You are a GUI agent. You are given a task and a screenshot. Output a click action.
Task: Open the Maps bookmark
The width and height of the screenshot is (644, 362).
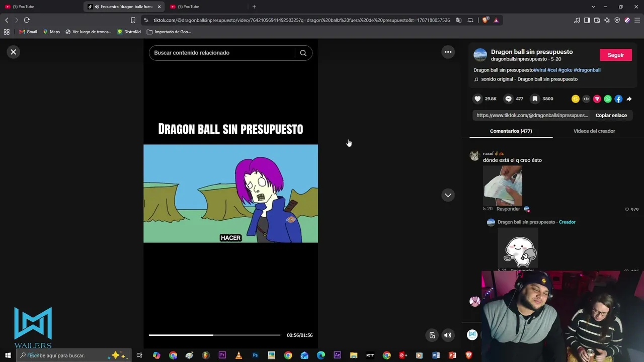click(x=51, y=32)
